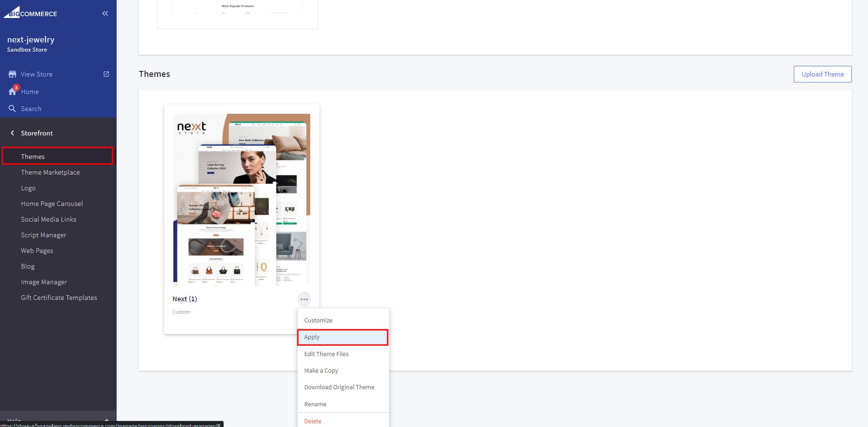This screenshot has width=868, height=427.
Task: Select Rename from theme menu
Action: [x=315, y=404]
